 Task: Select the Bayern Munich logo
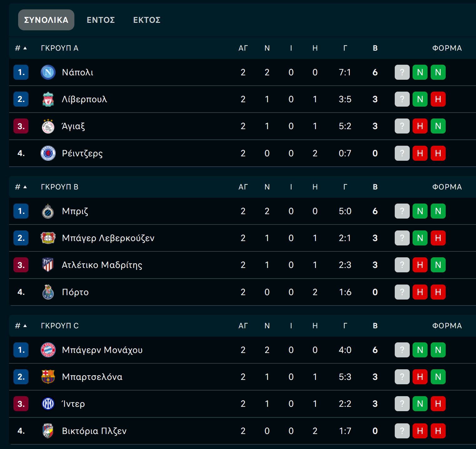pos(48,350)
